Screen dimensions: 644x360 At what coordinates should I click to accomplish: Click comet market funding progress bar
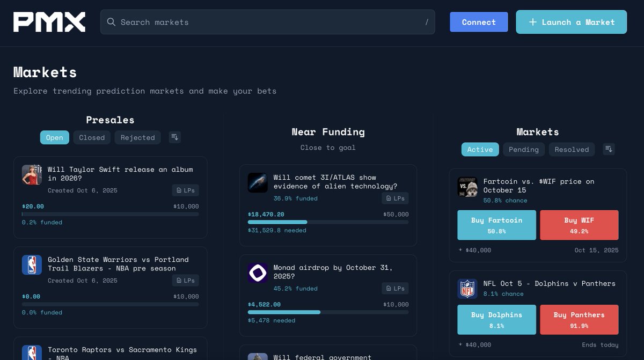click(x=328, y=222)
